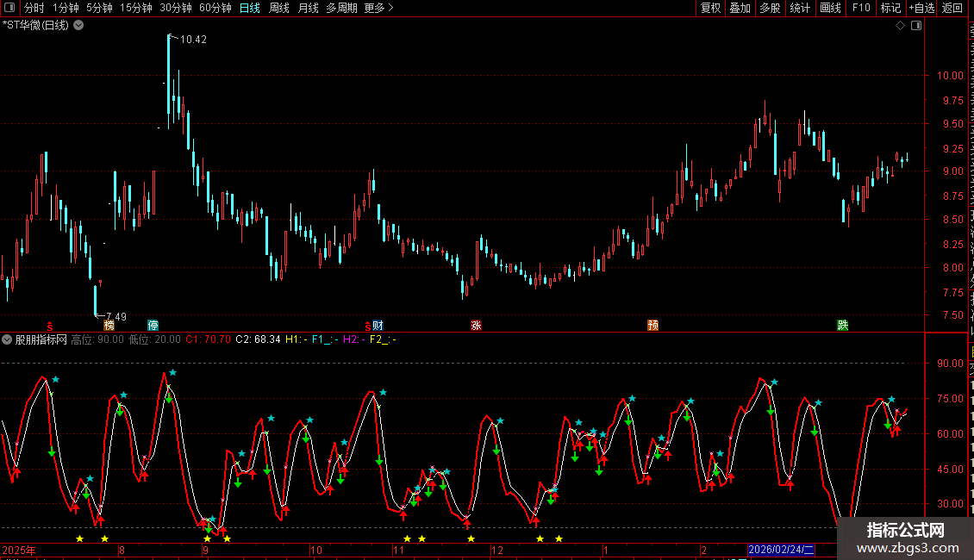Click the red S marker beside 财

pos(368,327)
